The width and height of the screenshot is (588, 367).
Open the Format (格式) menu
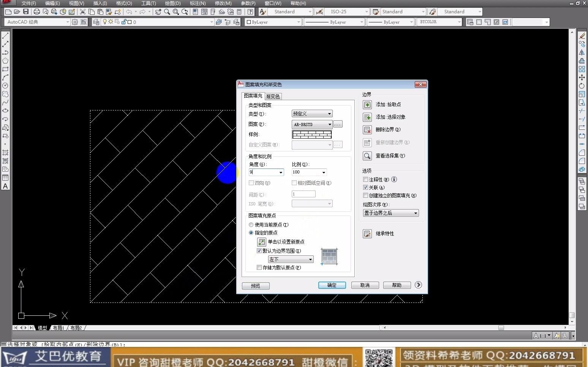point(124,3)
